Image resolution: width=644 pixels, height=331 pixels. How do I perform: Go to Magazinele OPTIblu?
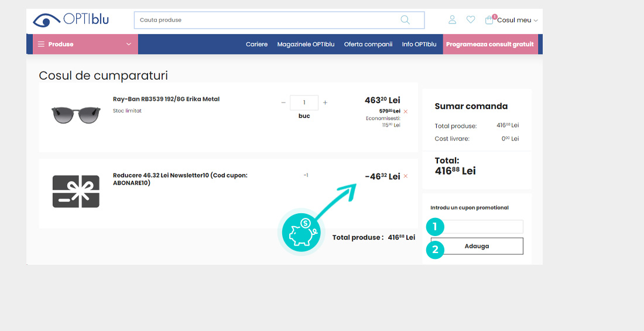click(306, 44)
